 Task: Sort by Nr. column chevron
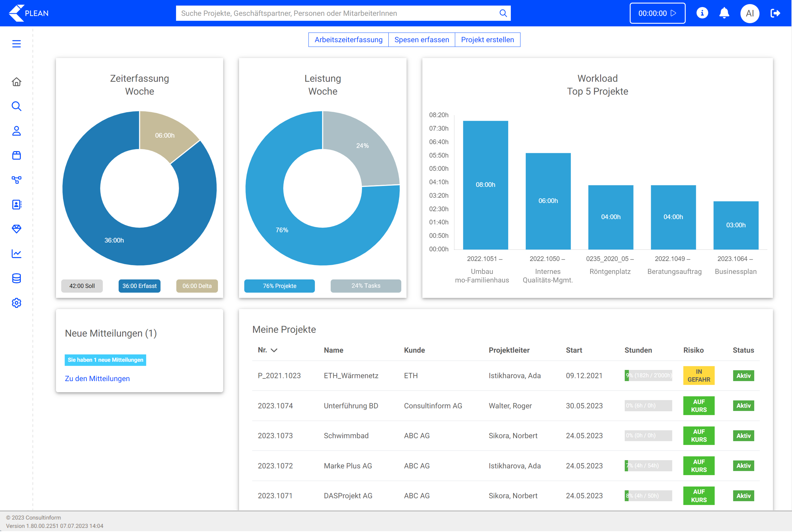[x=274, y=350]
